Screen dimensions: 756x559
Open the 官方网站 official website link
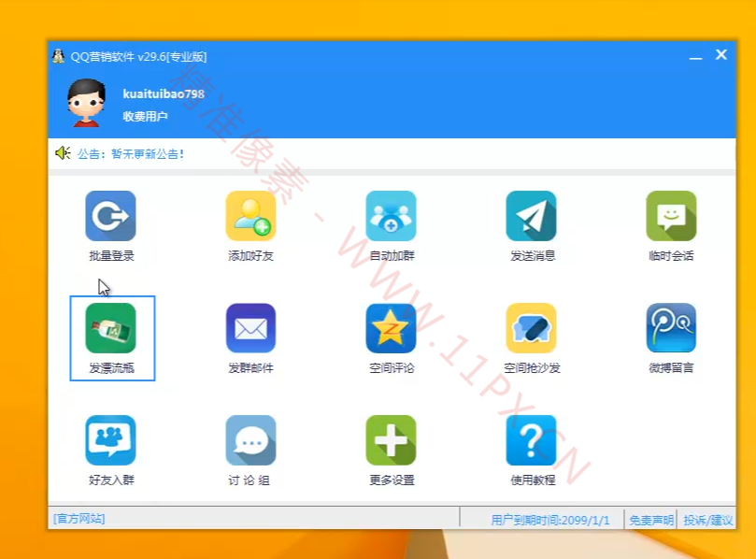79,519
